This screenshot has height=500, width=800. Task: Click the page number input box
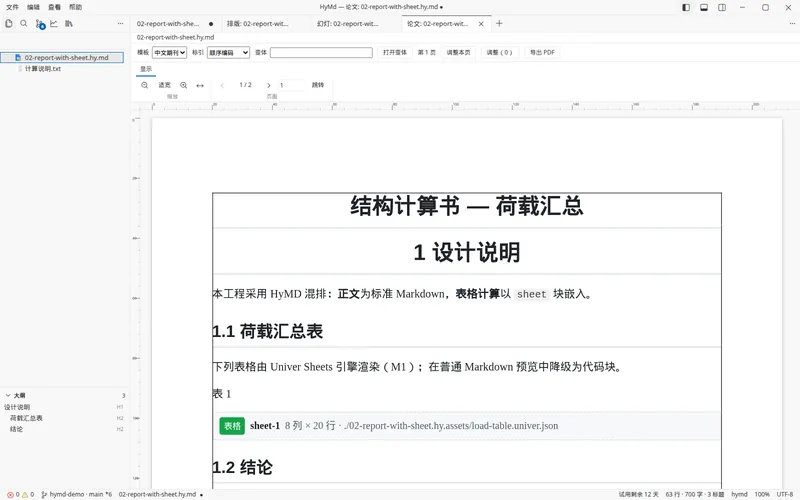point(291,85)
